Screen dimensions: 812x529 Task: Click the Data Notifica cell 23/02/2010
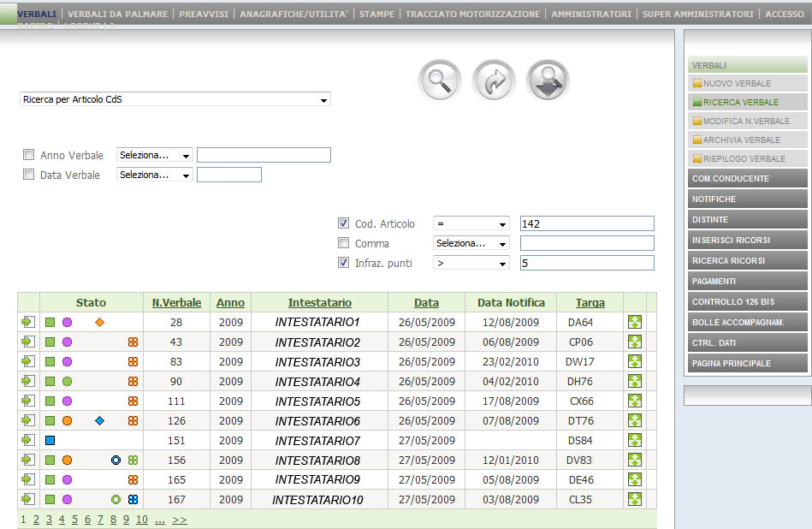click(x=511, y=361)
